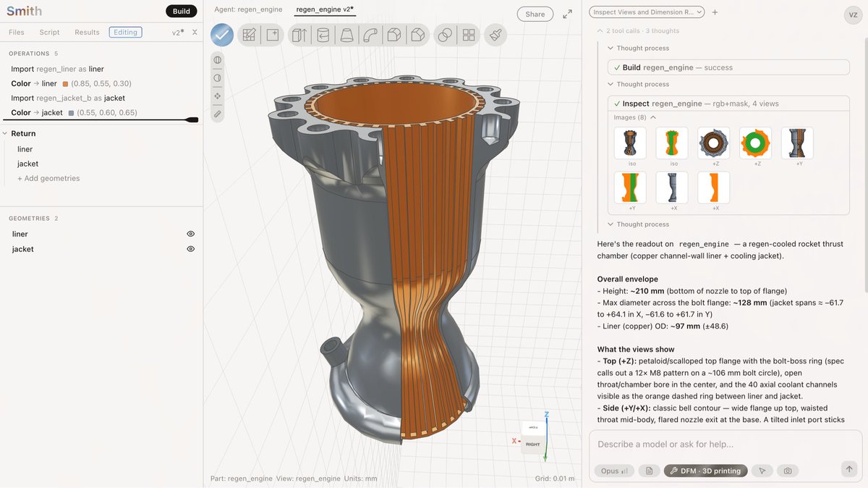Select the Fillet tool icon
This screenshot has width=868, height=488.
394,35
